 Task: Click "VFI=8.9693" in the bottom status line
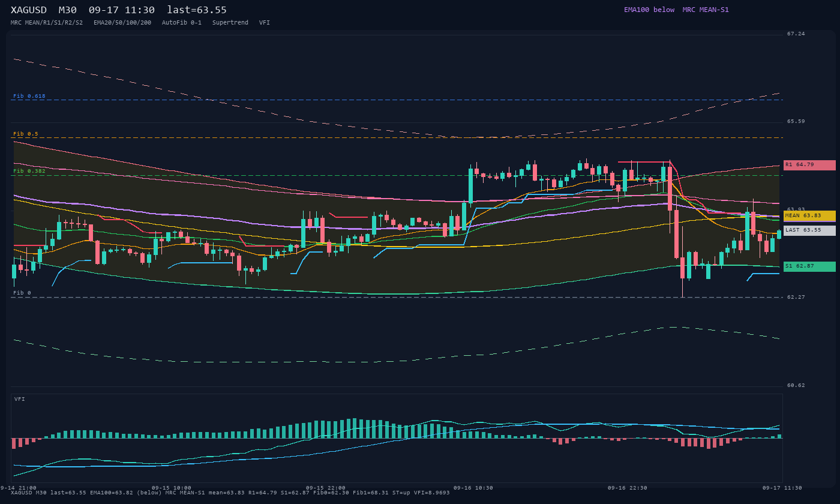[432, 493]
